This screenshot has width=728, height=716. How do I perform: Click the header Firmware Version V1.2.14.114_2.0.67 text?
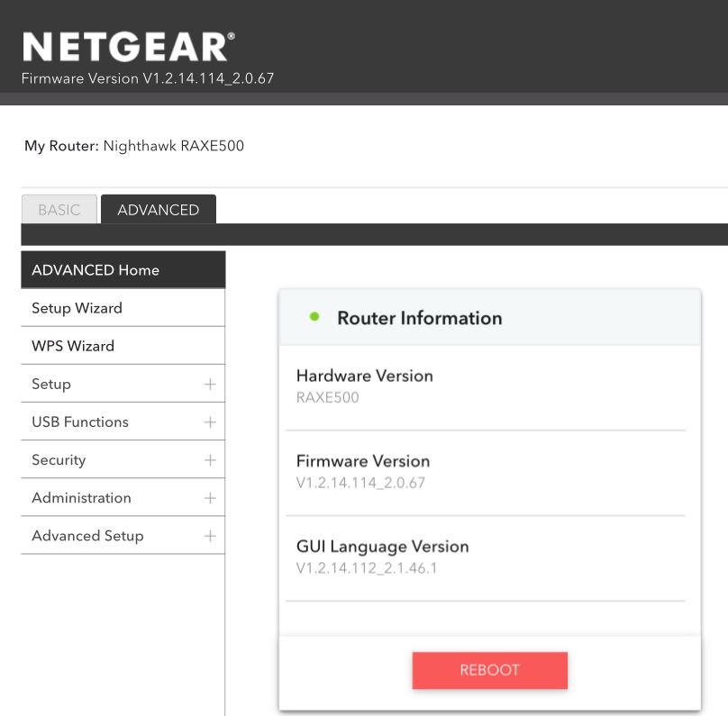[148, 78]
